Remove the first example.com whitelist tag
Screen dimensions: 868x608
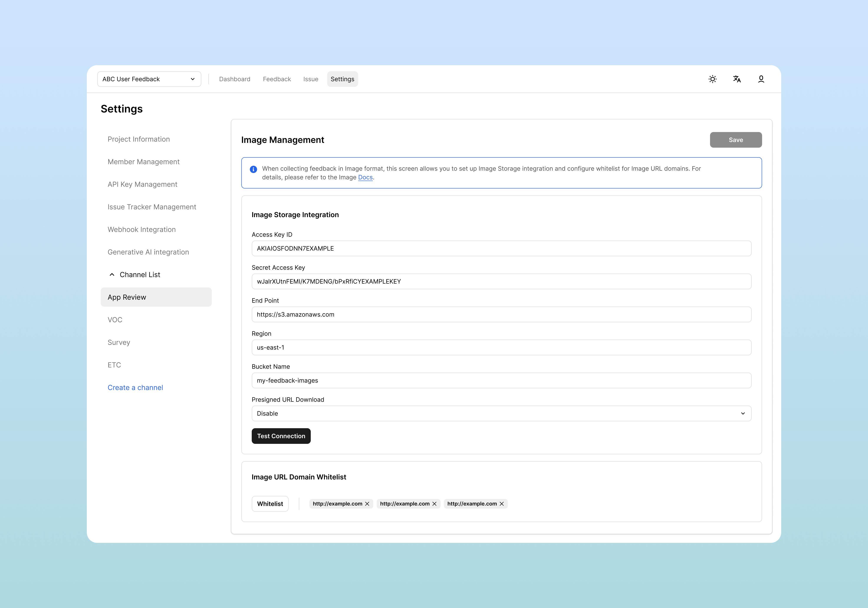tap(367, 504)
